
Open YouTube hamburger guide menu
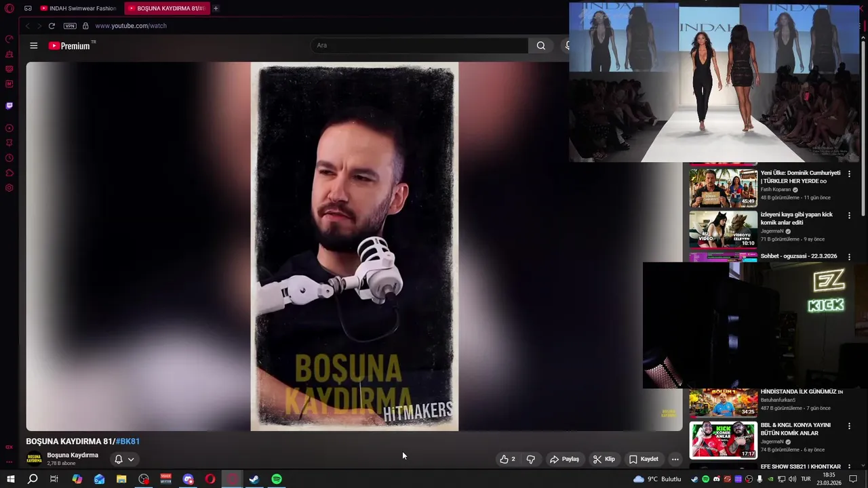[34, 45]
